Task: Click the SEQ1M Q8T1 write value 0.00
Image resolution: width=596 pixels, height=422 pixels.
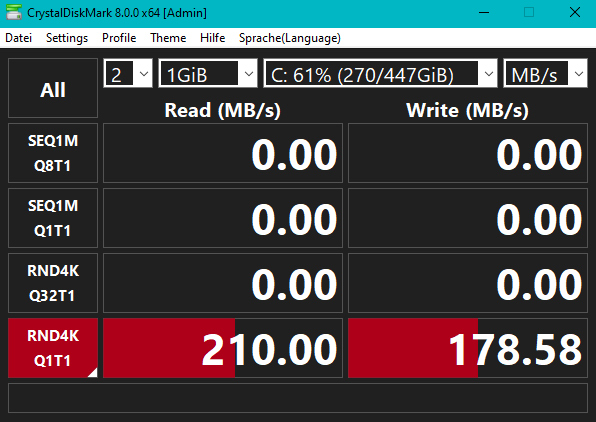Action: [x=468, y=153]
